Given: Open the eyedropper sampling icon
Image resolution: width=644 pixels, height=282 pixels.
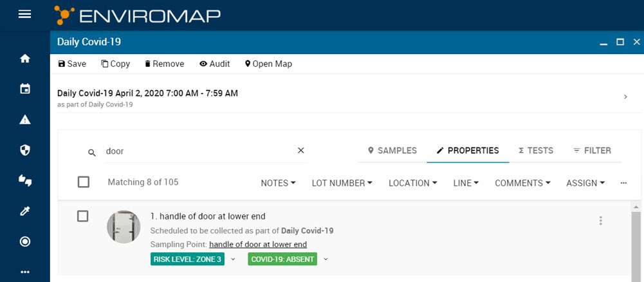Looking at the screenshot, I should pos(25,211).
